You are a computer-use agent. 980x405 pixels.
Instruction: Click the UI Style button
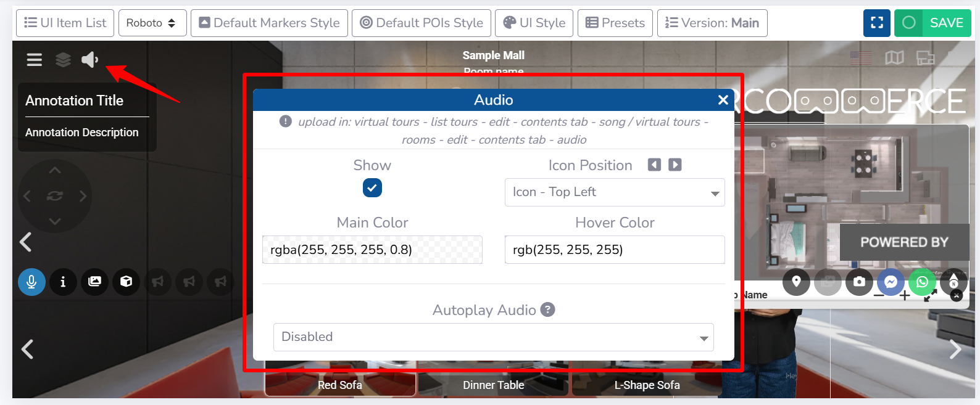[x=534, y=23]
